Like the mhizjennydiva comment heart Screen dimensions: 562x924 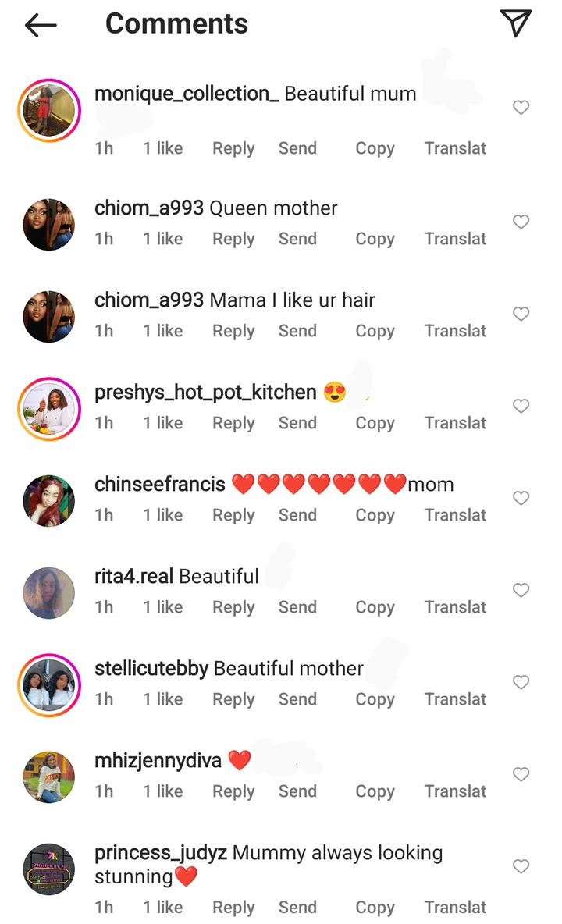[521, 774]
